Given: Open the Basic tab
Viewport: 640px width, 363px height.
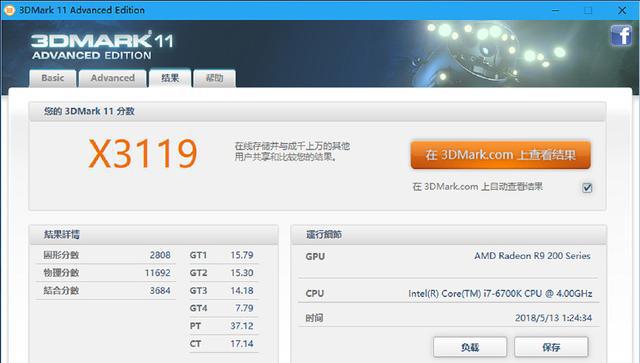Looking at the screenshot, I should click(53, 78).
